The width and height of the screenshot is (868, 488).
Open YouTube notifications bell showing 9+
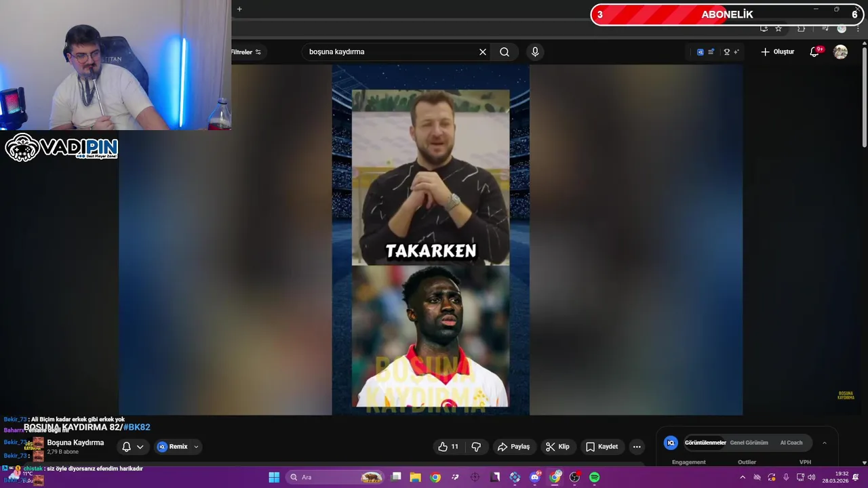click(815, 52)
